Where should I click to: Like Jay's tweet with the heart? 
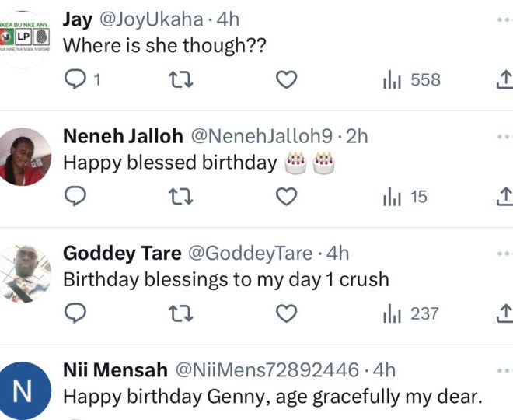pyautogui.click(x=288, y=79)
